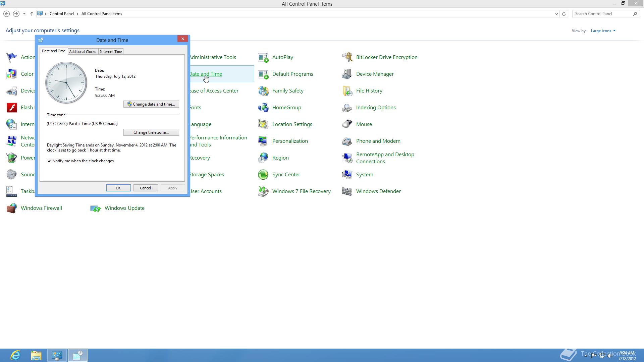The width and height of the screenshot is (644, 362).
Task: Click Change time zone button
Action: [151, 132]
